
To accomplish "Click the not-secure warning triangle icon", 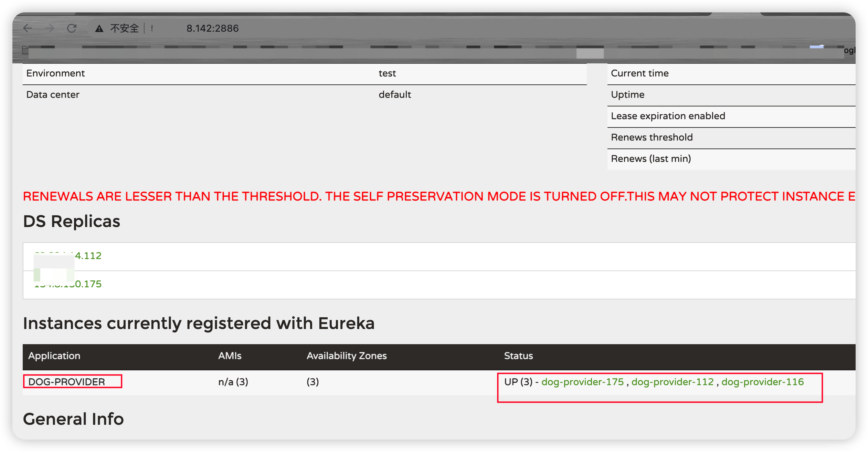I will point(99,28).
